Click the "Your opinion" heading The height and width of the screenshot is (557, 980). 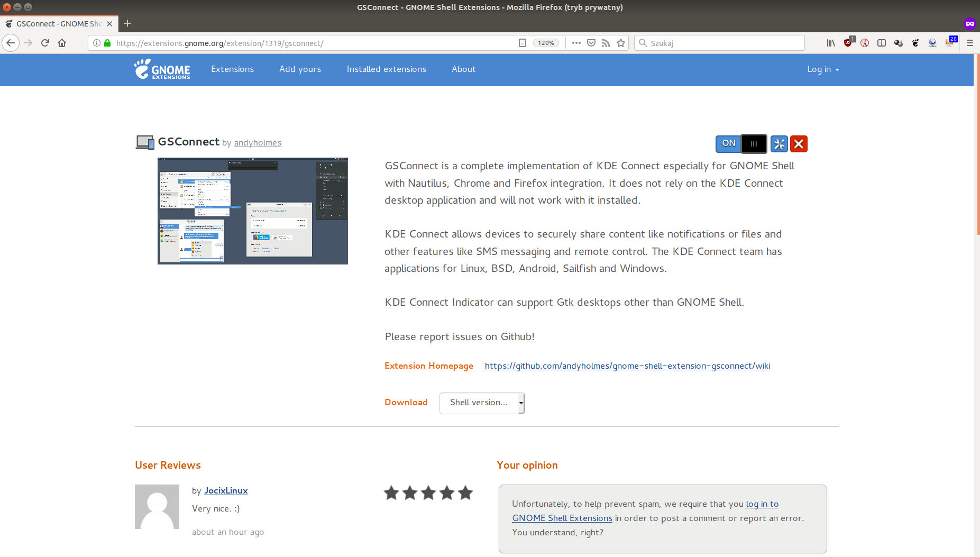pos(527,465)
